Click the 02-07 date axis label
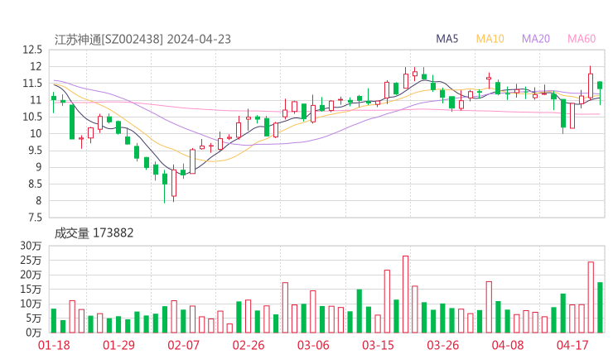The image size is (613, 364). point(183,345)
